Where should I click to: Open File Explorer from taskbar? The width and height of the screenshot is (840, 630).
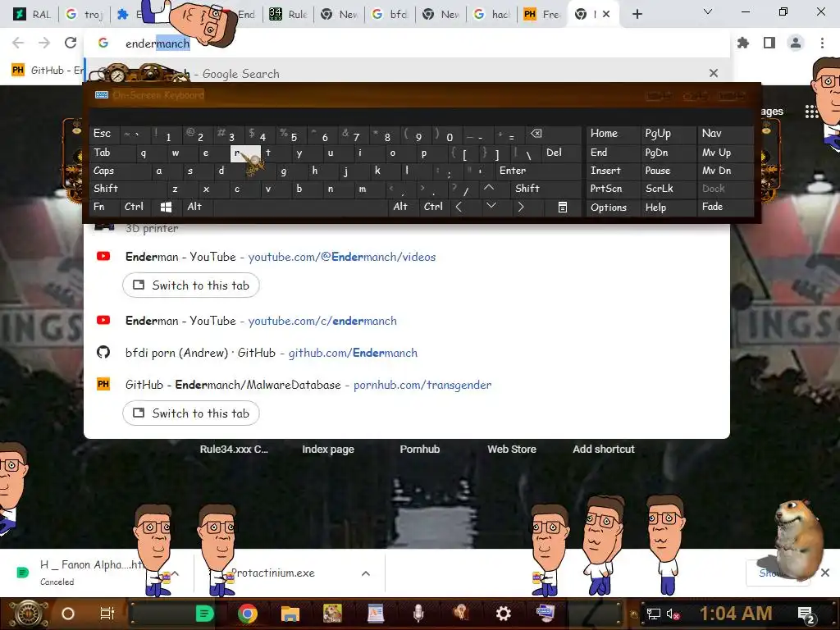pyautogui.click(x=290, y=614)
